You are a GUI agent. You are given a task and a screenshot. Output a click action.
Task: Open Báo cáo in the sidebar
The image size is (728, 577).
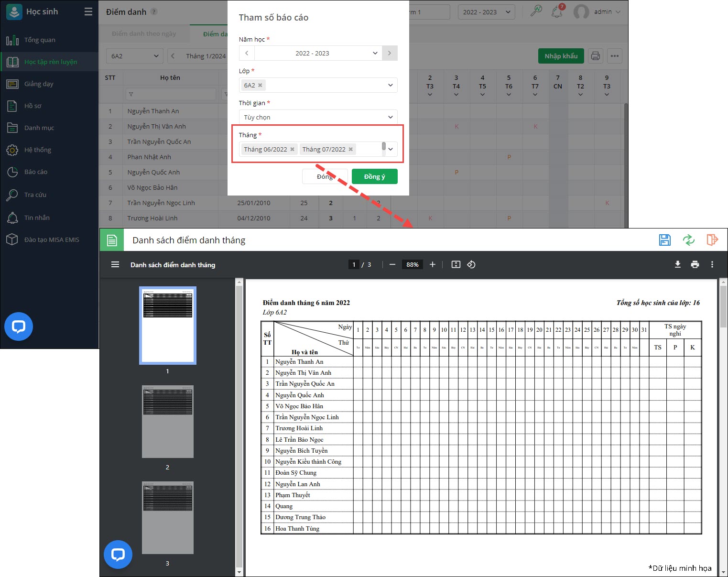click(x=36, y=172)
